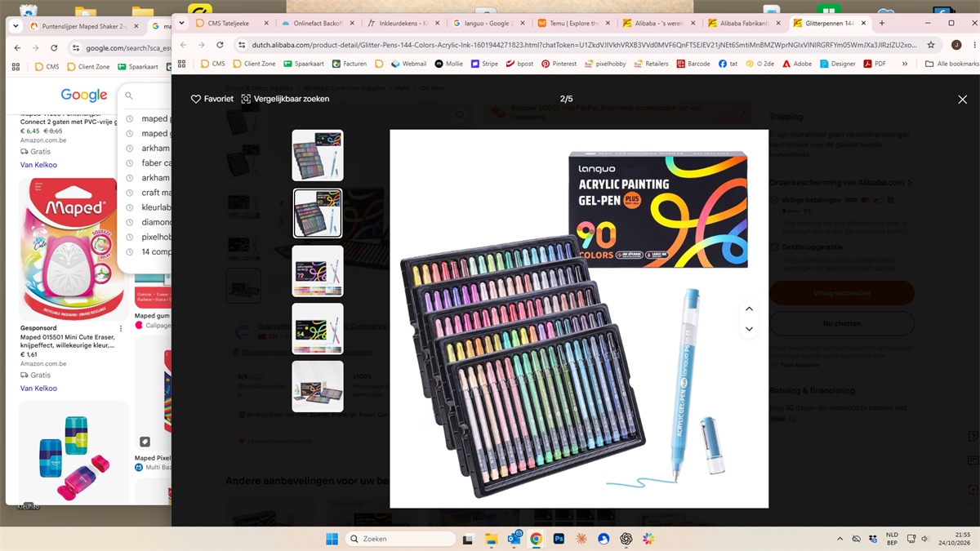The image size is (980, 551).
Task: Open the Adobe bookmark
Action: click(797, 64)
